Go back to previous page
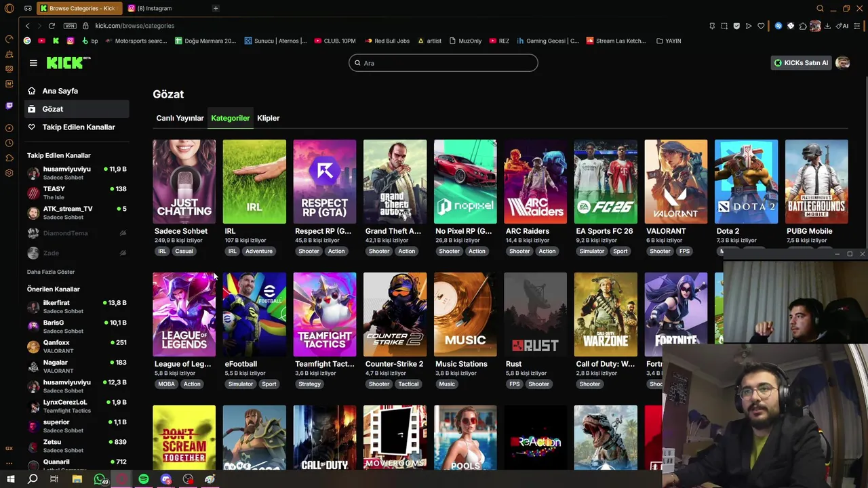 pyautogui.click(x=27, y=26)
